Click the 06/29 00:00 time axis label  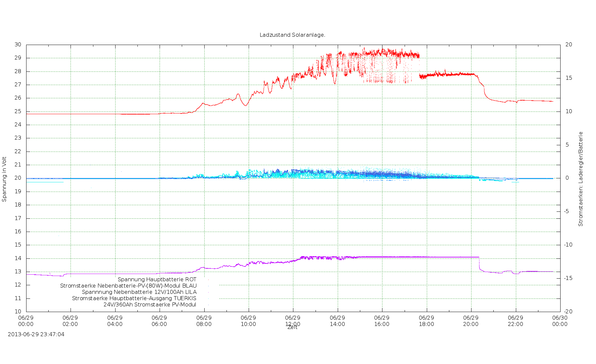coord(26,321)
